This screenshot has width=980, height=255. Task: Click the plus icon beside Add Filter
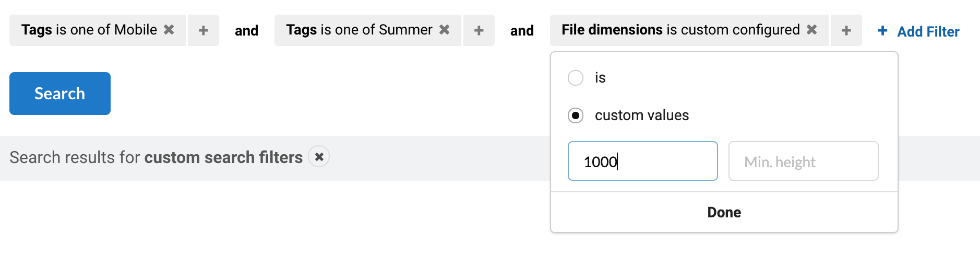point(883,31)
